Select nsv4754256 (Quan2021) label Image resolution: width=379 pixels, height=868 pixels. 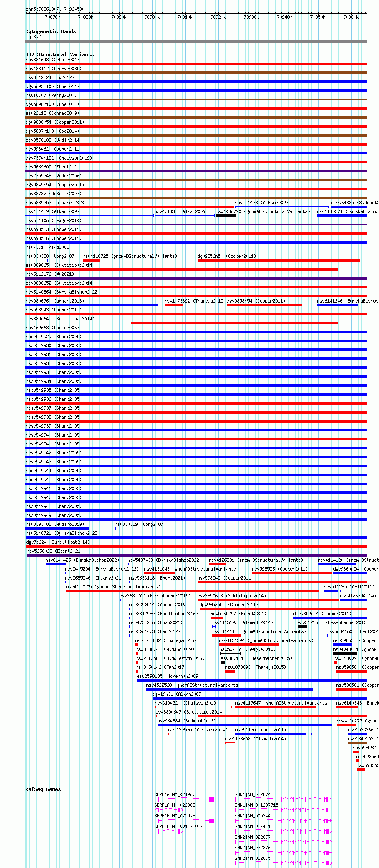[156, 622]
